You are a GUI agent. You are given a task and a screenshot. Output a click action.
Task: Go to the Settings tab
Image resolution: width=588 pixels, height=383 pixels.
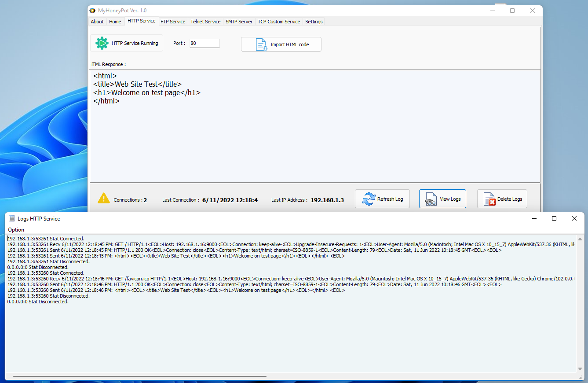coord(314,22)
